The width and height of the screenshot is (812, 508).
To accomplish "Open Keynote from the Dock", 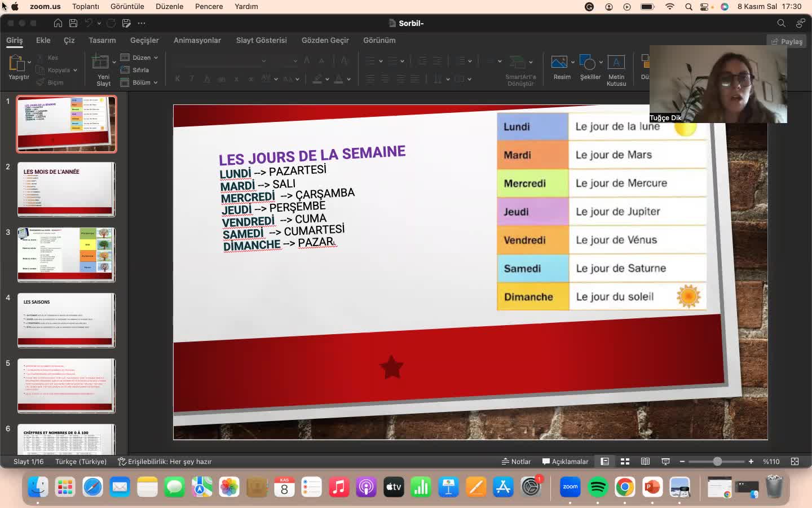I will pos(449,487).
